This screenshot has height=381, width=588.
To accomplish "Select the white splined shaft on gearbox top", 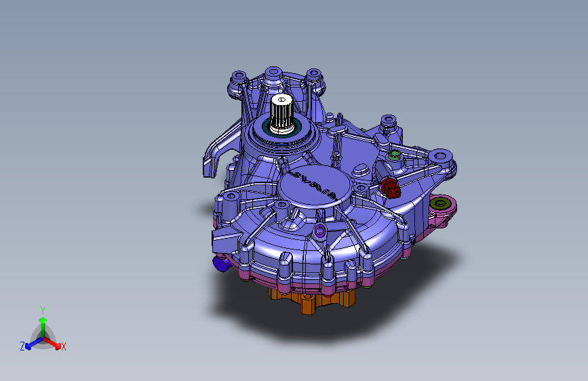I will [281, 113].
